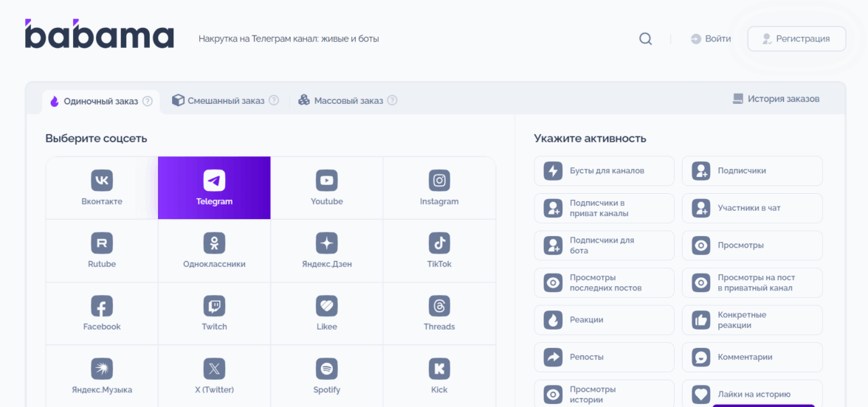Click the Выберите соцсеть heading
Screen dimensions: 868x407
pos(96,139)
